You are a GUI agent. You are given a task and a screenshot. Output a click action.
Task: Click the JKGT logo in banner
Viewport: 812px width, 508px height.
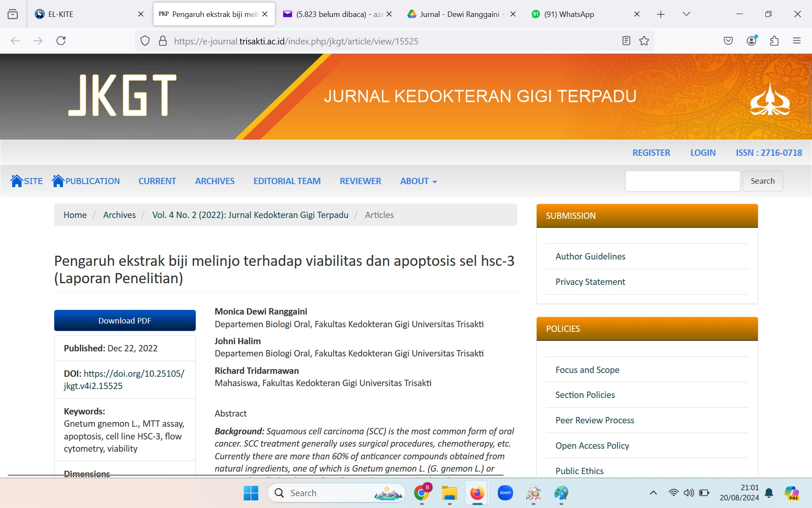point(123,95)
